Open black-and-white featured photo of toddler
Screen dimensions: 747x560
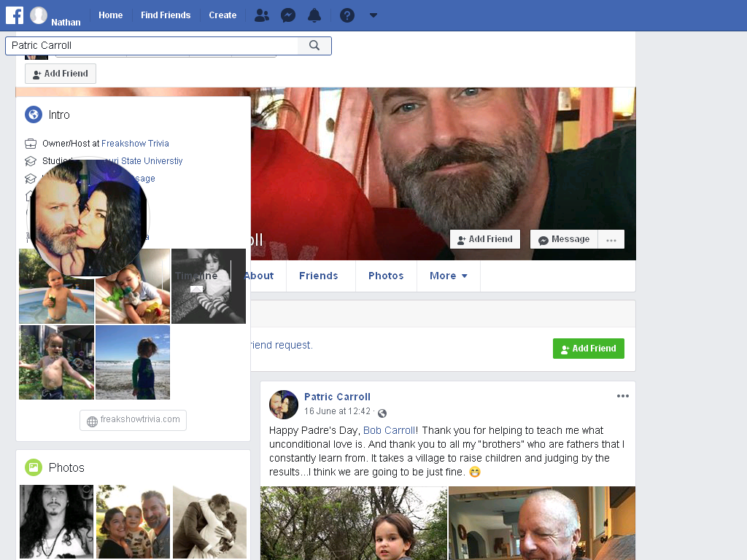click(209, 286)
